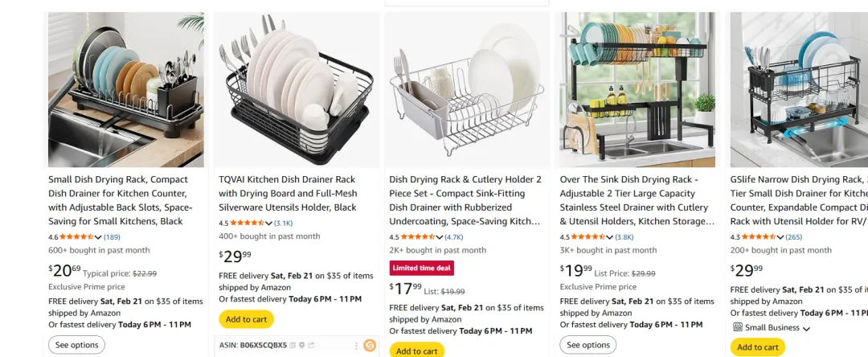Open the three-dot menu in ASIN bar

[356, 346]
